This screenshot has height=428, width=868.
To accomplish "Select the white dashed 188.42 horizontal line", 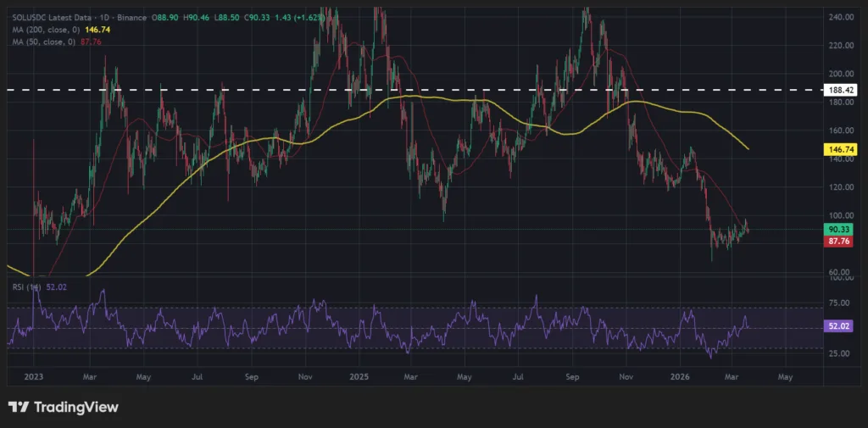I will pos(415,89).
